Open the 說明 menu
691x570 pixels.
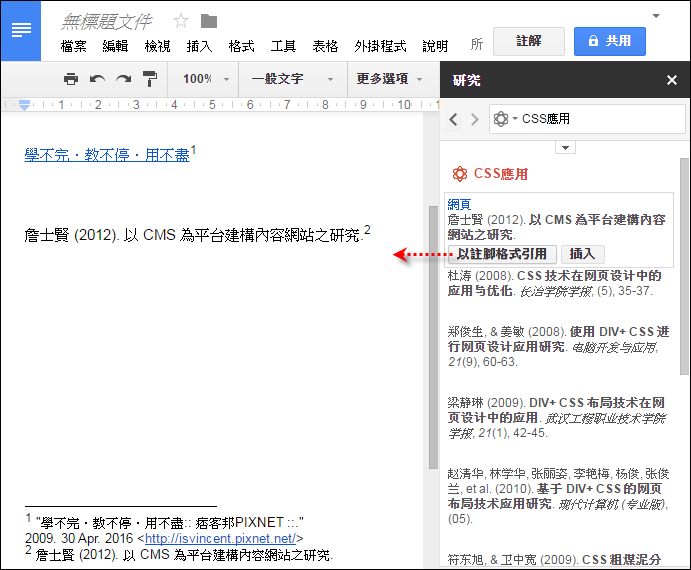(435, 46)
